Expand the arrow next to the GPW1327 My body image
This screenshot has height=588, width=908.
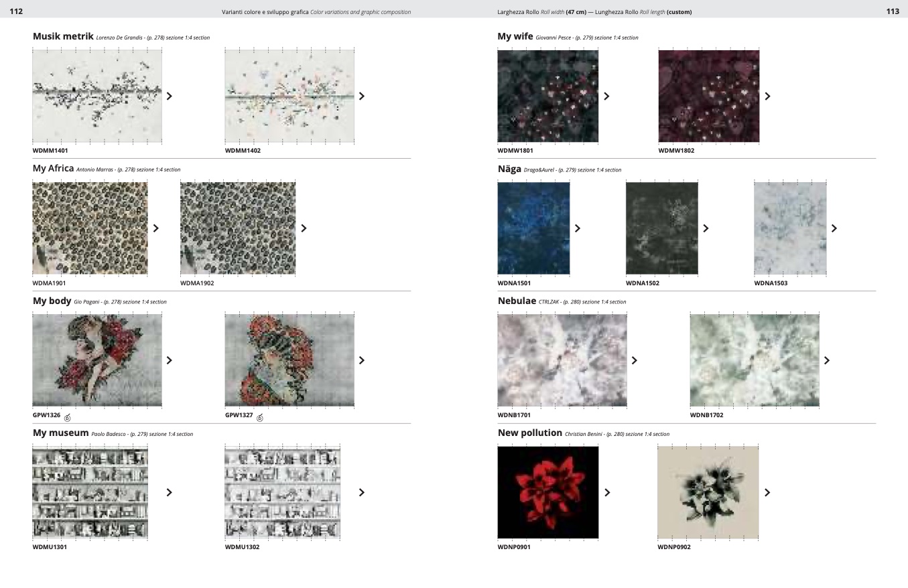coord(362,360)
